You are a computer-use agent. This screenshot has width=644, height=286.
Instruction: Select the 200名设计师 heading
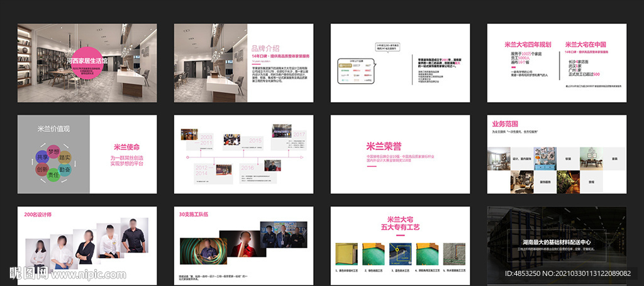[38, 214]
